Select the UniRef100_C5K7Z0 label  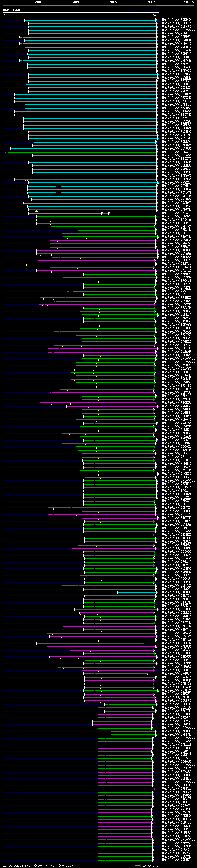(176, 508)
